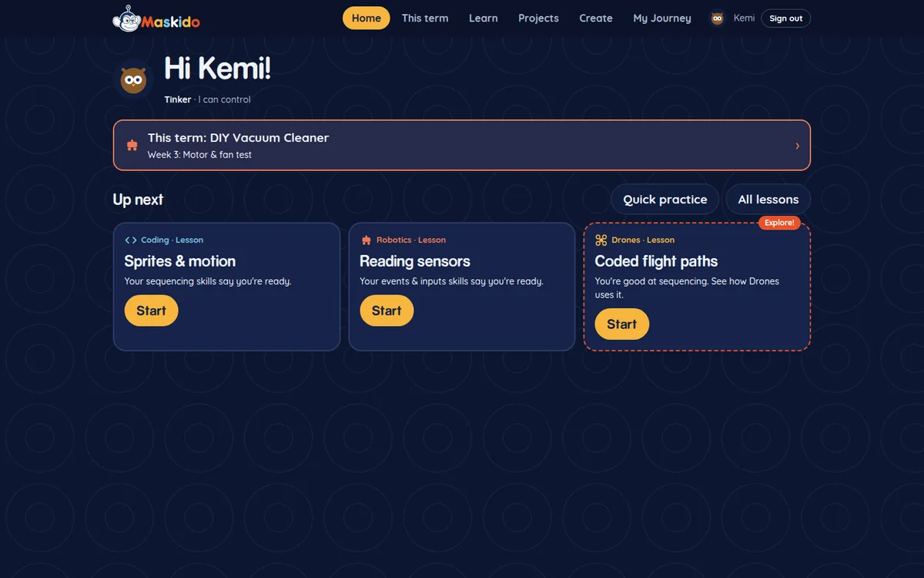This screenshot has height=578, width=924.
Task: Expand the This term banner chevron arrow
Action: [x=797, y=146]
